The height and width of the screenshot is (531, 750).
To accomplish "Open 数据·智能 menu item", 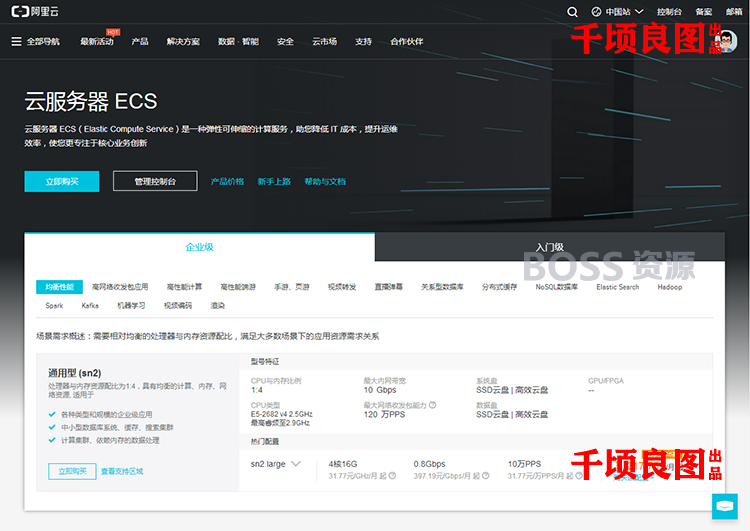I will click(238, 42).
